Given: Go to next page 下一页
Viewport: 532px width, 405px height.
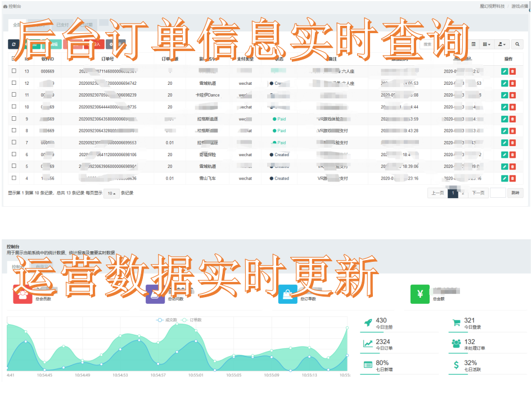Looking at the screenshot, I should (x=478, y=193).
